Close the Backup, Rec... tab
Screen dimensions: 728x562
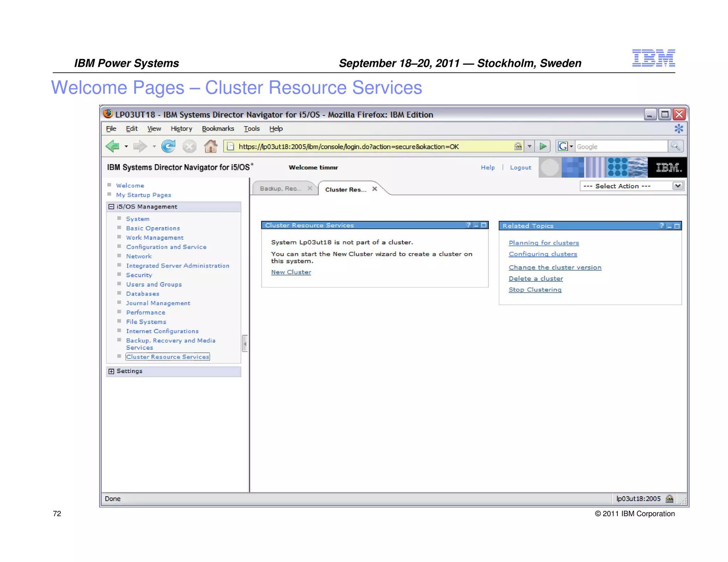[310, 188]
